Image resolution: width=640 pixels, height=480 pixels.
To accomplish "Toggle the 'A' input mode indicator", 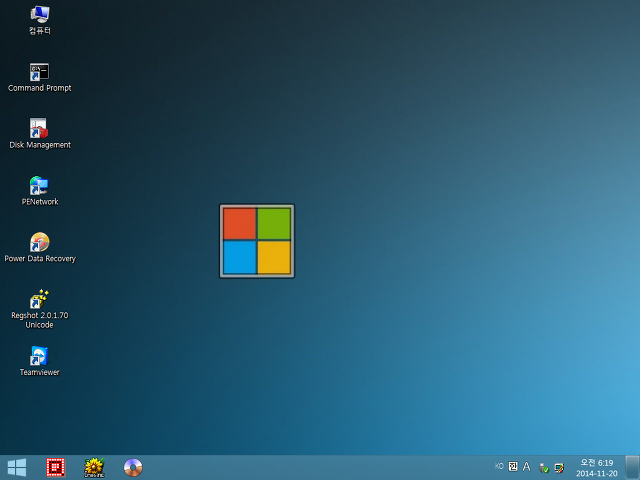I will coord(527,466).
